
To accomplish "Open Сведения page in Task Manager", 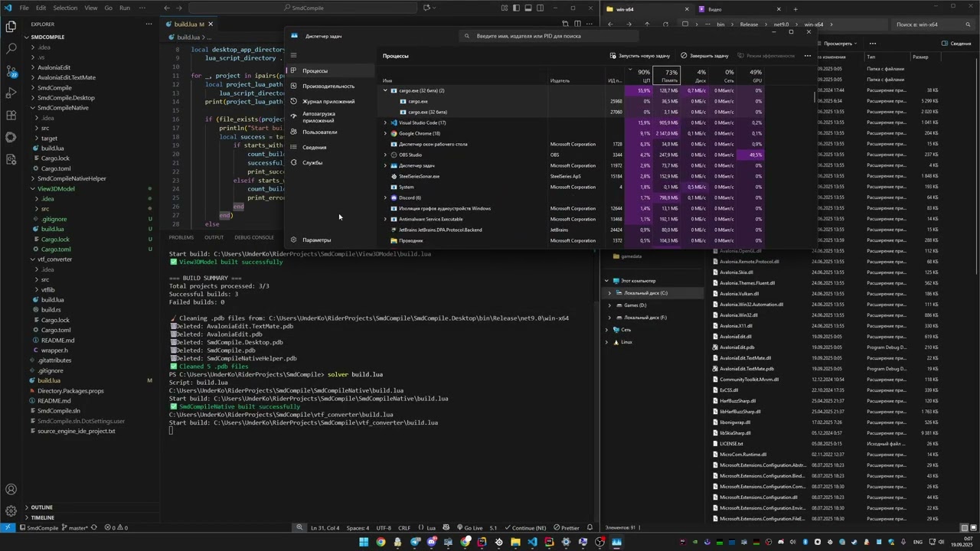I will [328, 147].
